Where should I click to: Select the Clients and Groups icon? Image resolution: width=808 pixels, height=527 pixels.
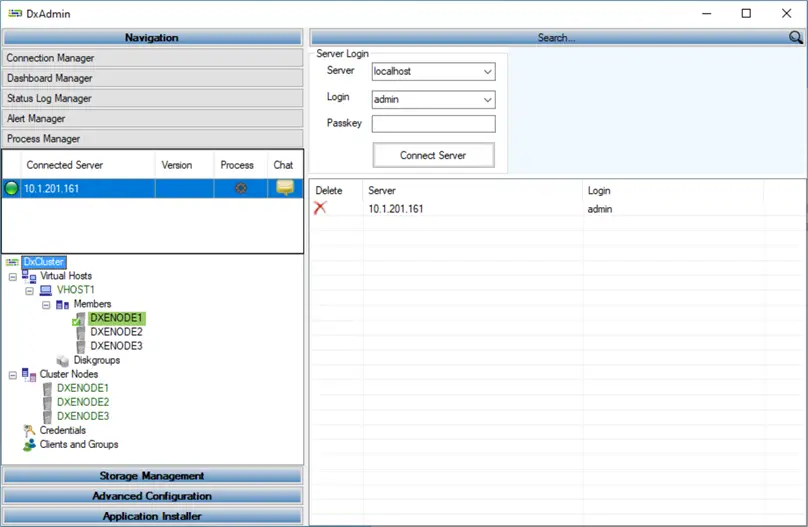[x=29, y=445]
